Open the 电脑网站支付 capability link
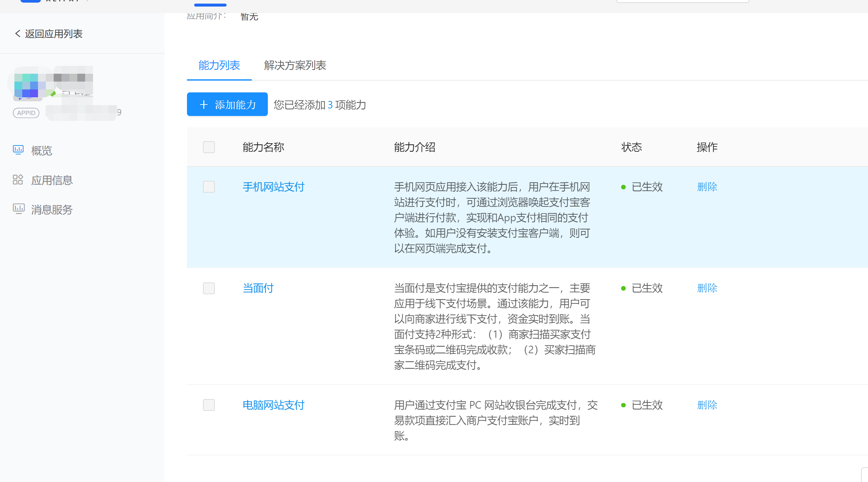This screenshot has height=482, width=868. click(273, 405)
